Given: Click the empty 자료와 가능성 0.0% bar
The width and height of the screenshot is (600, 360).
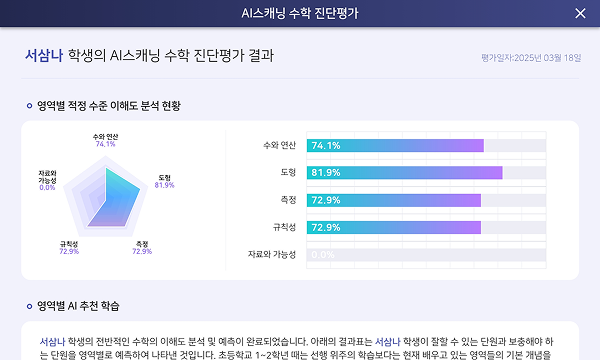Looking at the screenshot, I should tap(426, 255).
